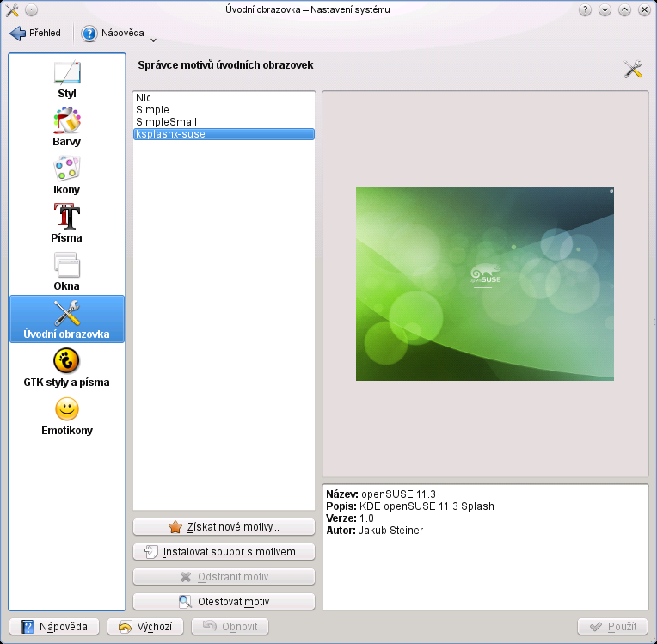Click the Verze: 1.0 line
This screenshot has height=644, width=657.
click(x=350, y=518)
